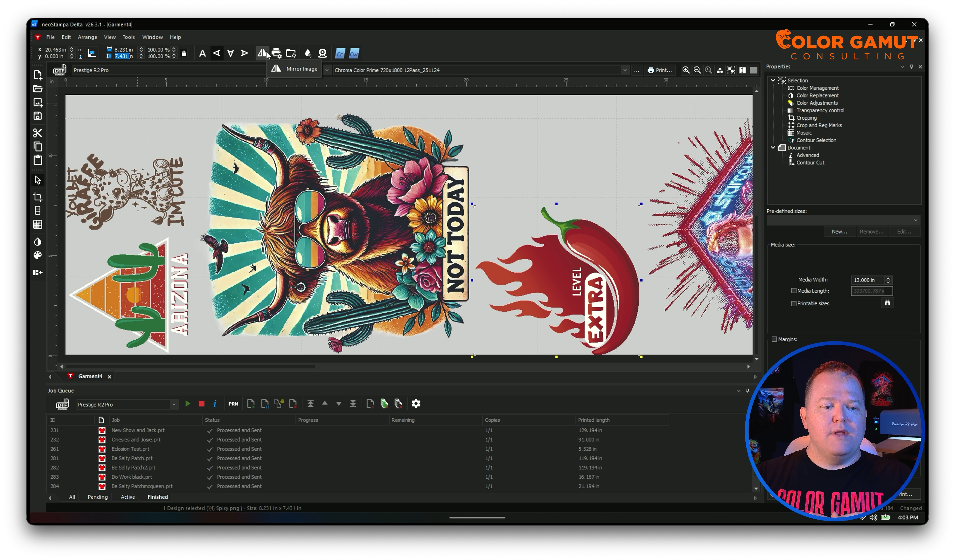Enable the Media Length checkbox
The width and height of the screenshot is (955, 560).
pyautogui.click(x=794, y=291)
